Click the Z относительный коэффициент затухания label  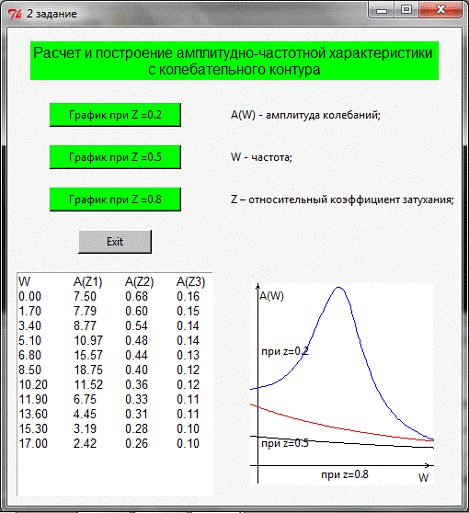[x=342, y=200]
